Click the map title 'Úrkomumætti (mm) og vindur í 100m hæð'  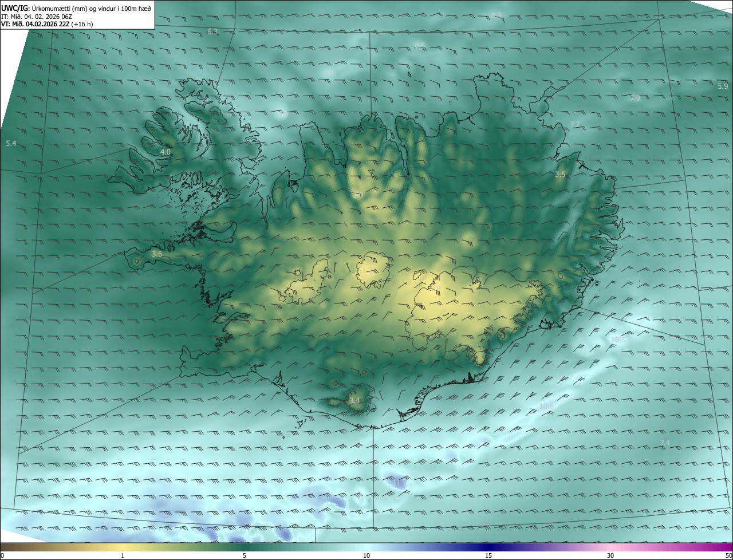pyautogui.click(x=92, y=8)
